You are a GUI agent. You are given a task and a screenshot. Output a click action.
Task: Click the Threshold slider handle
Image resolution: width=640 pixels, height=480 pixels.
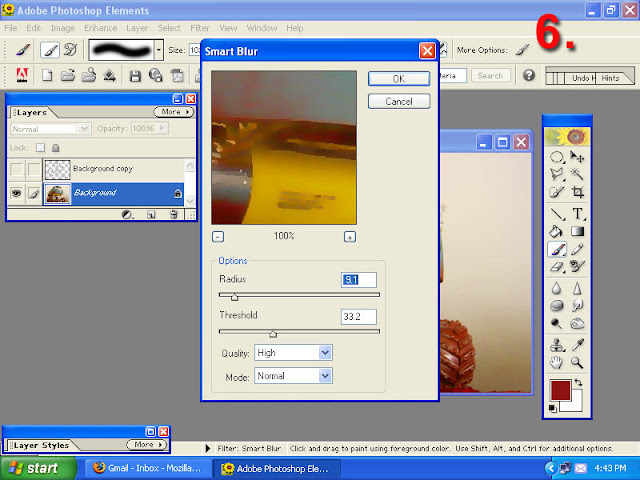(273, 334)
